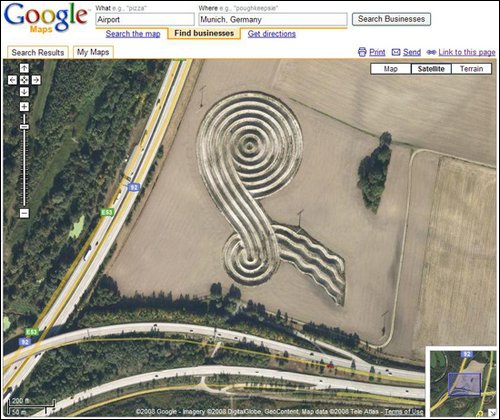Zoom in with the plus button
Viewport: 500px width, 420px height.
(x=24, y=107)
